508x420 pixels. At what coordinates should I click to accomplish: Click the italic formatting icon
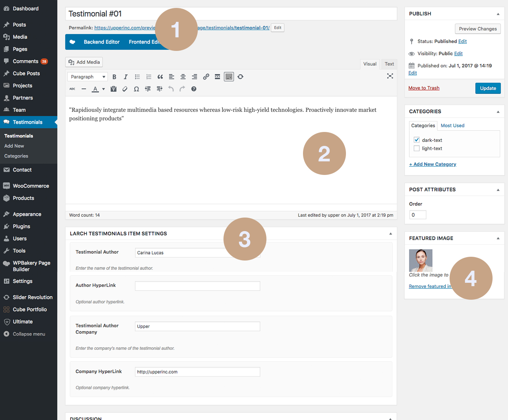pyautogui.click(x=125, y=77)
